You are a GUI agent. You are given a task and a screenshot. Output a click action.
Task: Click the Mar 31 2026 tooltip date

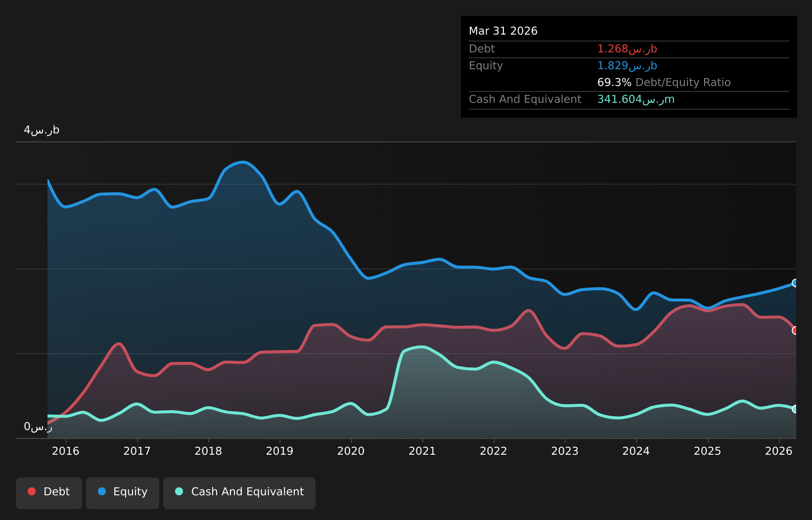pos(503,31)
